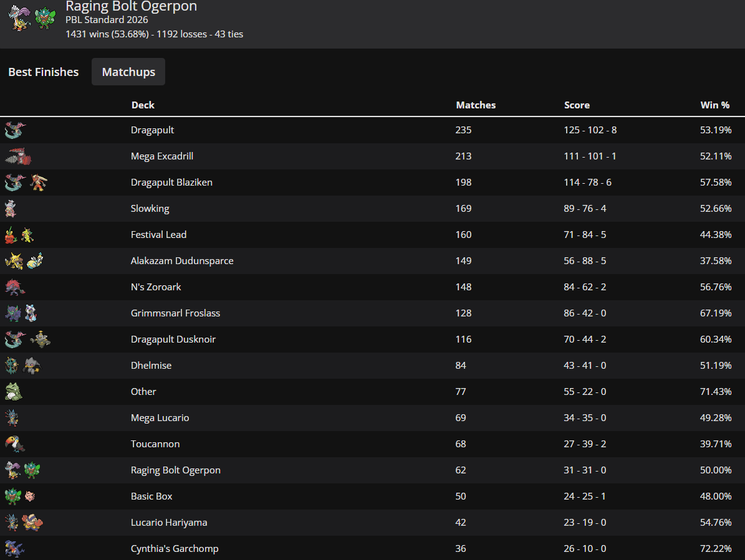The width and height of the screenshot is (745, 560).
Task: Click the Banette sprite in Dhelmise row
Action: pyautogui.click(x=32, y=366)
